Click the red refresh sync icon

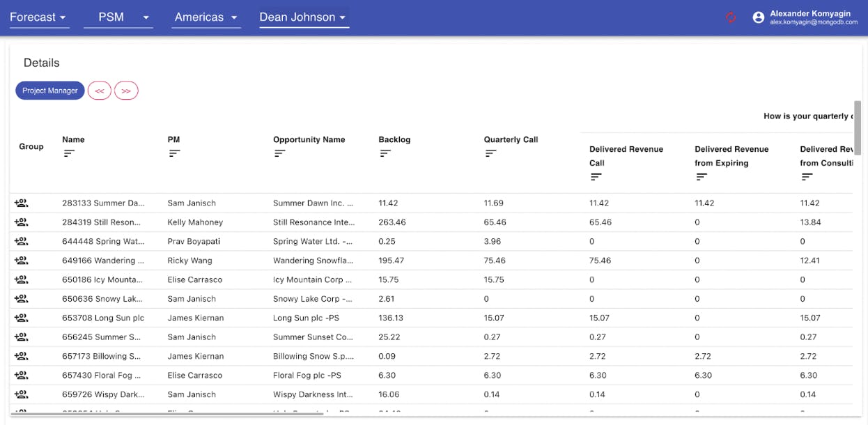pyautogui.click(x=731, y=17)
